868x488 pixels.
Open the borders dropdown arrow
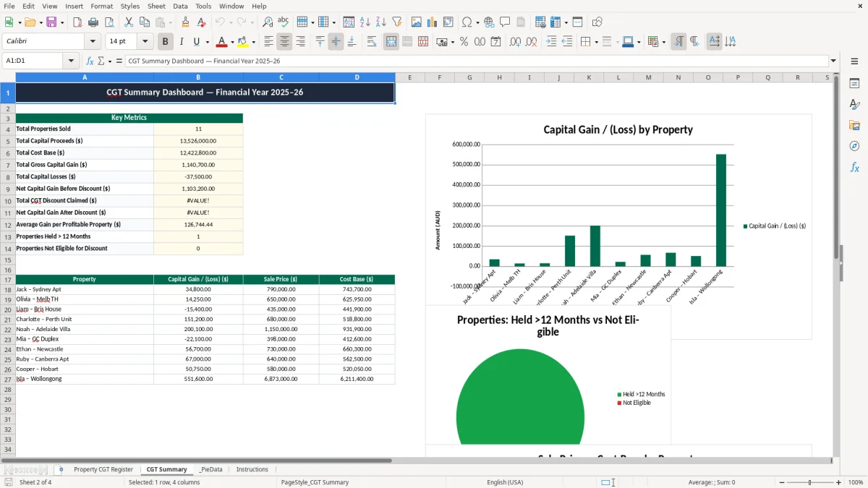[597, 42]
